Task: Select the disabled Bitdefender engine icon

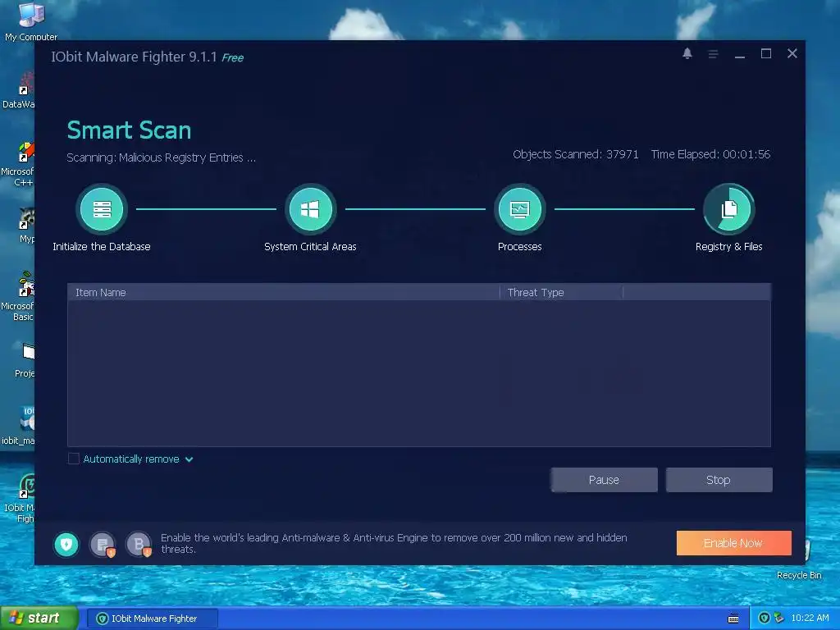Action: pos(139,545)
